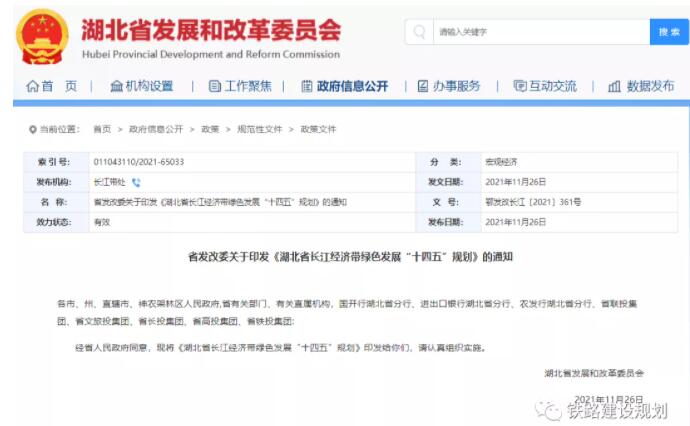Screen dimensions: 690x426
Task: Select 规范性文件 in the breadcrumb
Action: pos(259,130)
